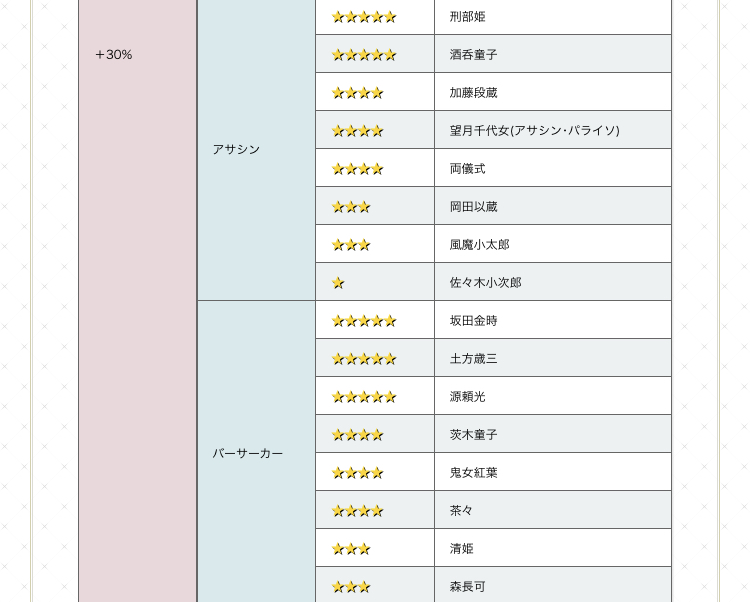Screen dimensions: 750x602
Task: Click the アサシン class cell
Action: tap(236, 149)
